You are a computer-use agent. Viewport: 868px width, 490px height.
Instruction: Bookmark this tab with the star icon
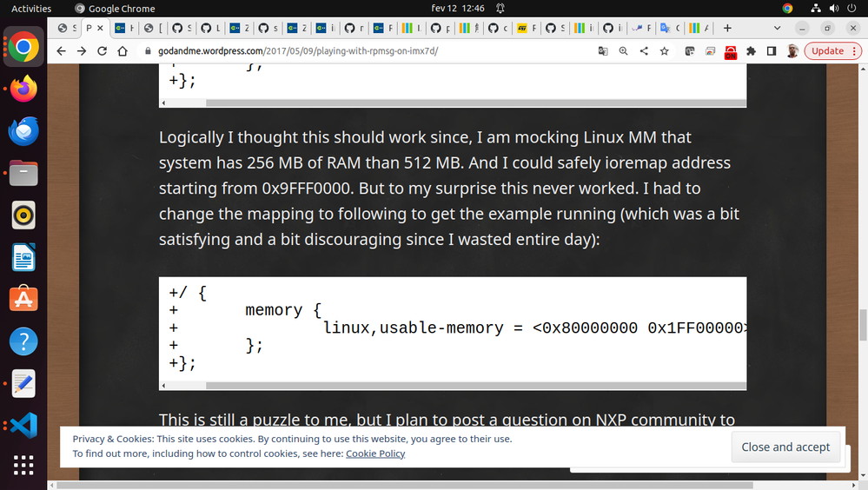pyautogui.click(x=665, y=51)
